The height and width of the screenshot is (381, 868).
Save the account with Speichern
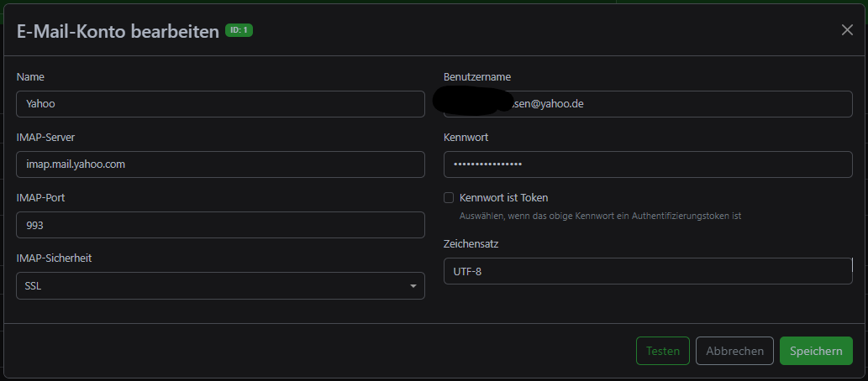816,351
